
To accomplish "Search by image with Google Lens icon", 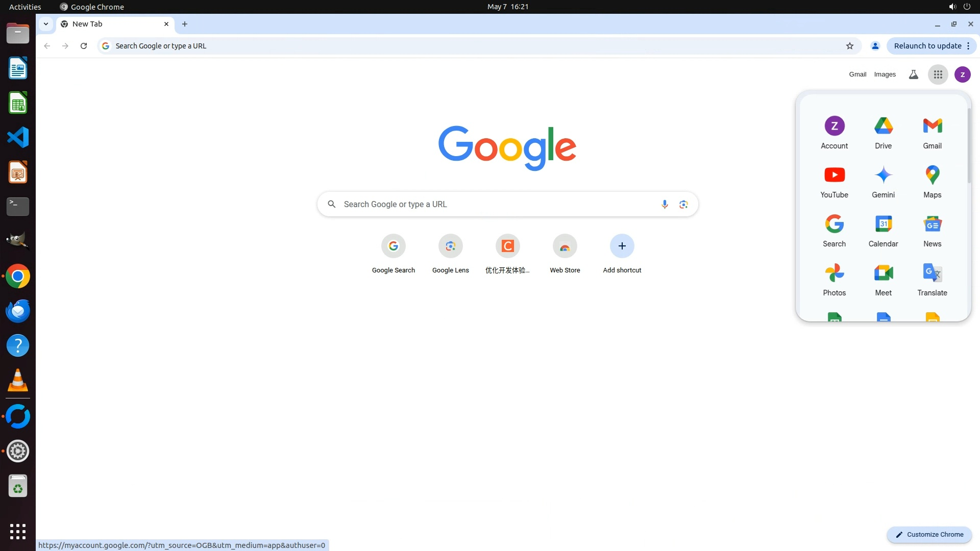I will [683, 204].
